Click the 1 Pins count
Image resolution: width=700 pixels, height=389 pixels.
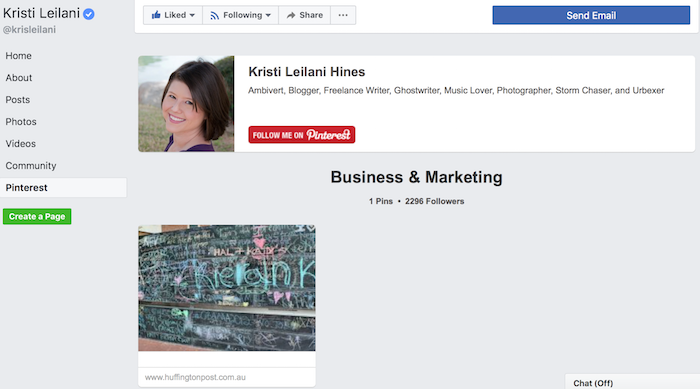[x=381, y=201]
